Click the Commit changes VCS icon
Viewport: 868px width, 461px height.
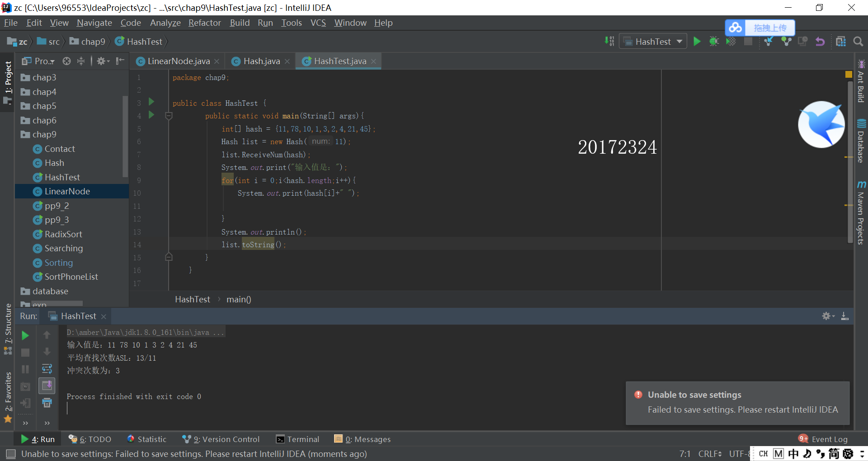coord(786,42)
